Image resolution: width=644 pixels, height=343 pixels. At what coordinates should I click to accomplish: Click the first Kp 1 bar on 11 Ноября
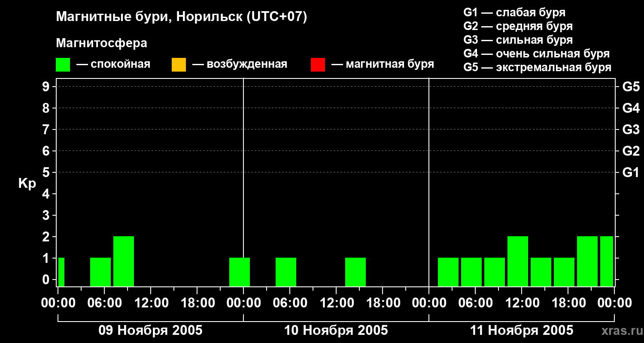tap(448, 272)
